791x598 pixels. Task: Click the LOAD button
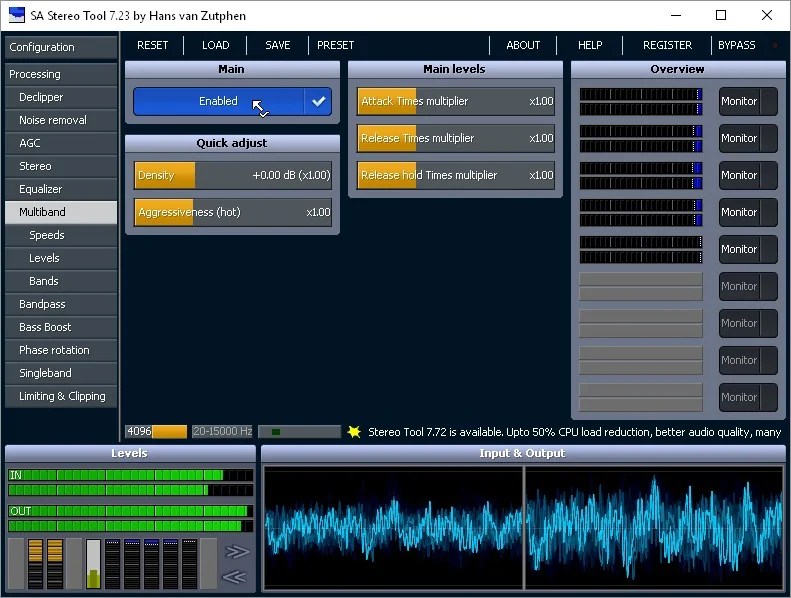(x=215, y=45)
